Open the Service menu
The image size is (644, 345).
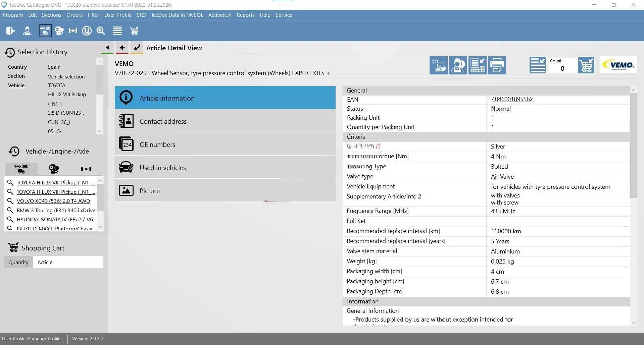pos(284,15)
